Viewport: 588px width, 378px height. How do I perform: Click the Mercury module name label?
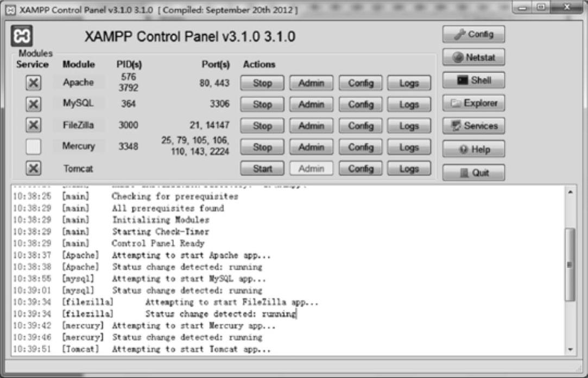pyautogui.click(x=78, y=146)
